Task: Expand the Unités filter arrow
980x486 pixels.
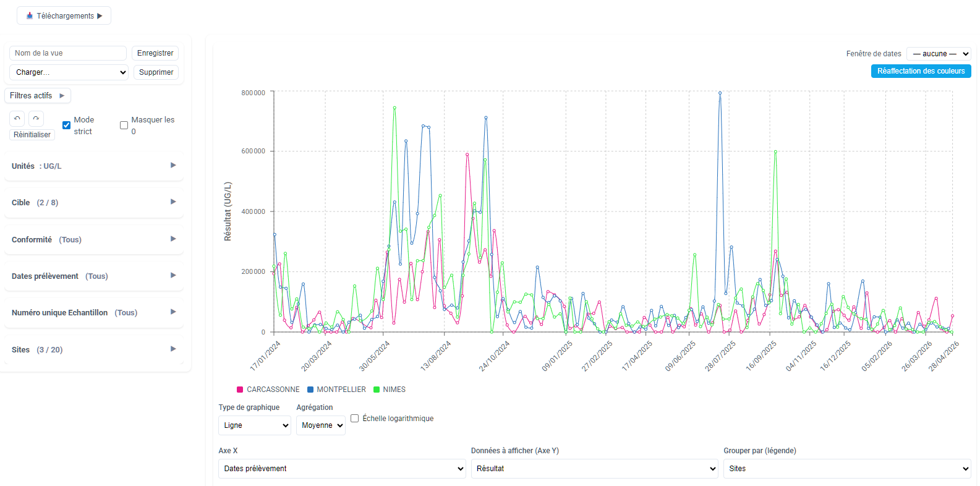Action: [x=173, y=165]
